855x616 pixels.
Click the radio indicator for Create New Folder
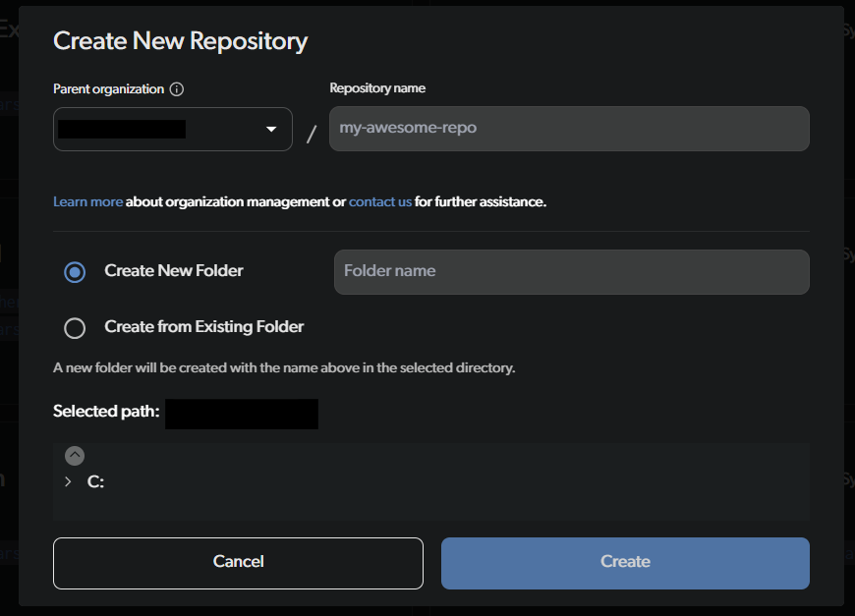(75, 271)
